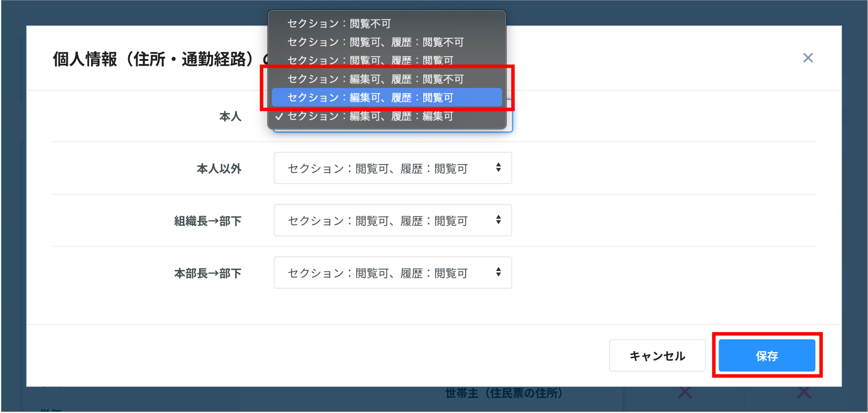Close the permission dialog with X icon
The image size is (868, 413).
(x=807, y=58)
